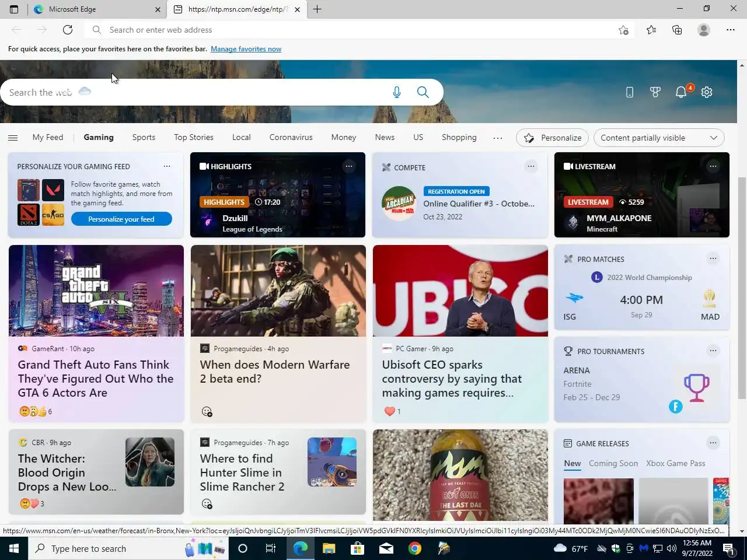747x560 pixels.
Task: Click the page vertical scrollbar thumb
Action: click(x=742, y=288)
